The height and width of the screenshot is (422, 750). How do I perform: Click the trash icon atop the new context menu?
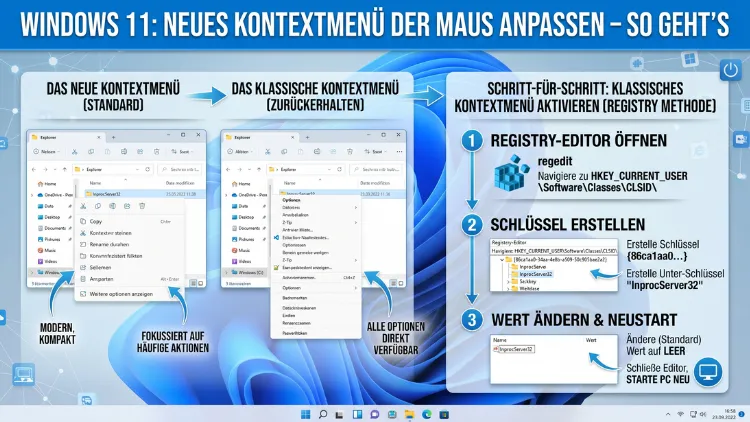tap(142, 206)
